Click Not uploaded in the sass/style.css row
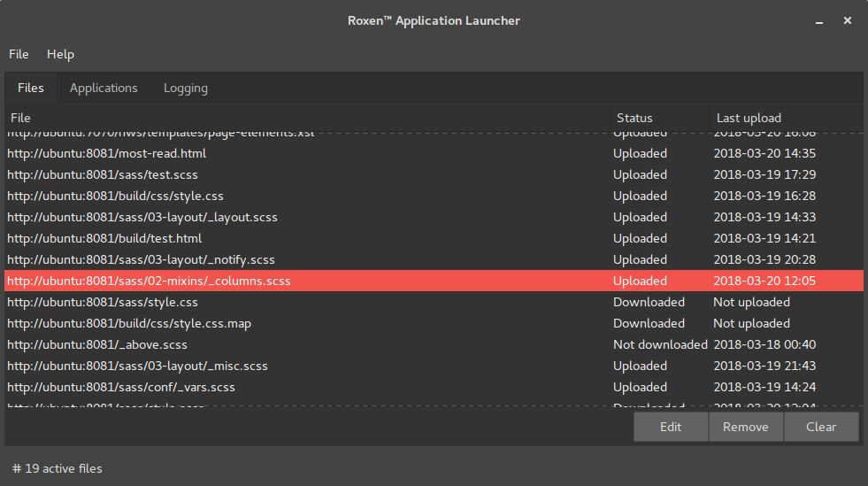Screen dimensions: 868x486 click(752, 302)
